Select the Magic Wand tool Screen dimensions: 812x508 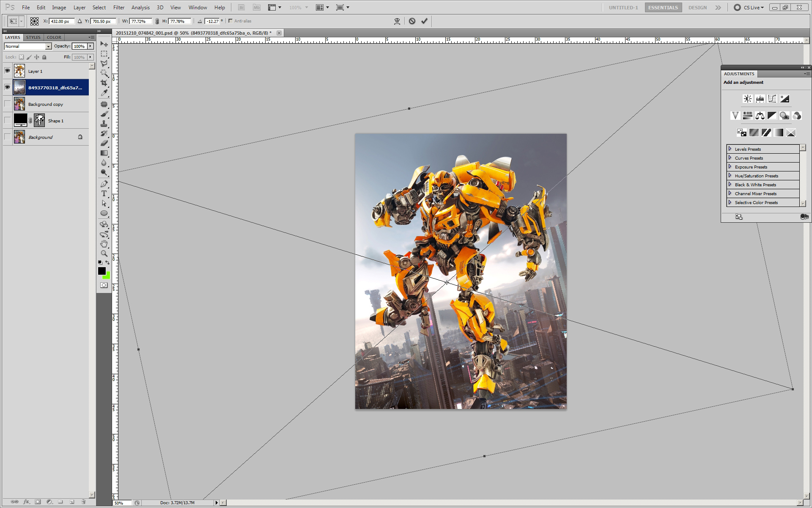tap(104, 73)
